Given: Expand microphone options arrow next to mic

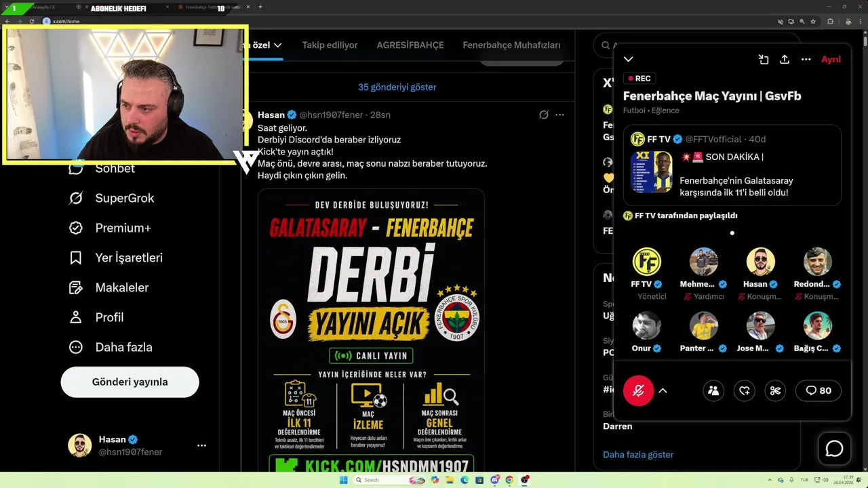Looking at the screenshot, I should point(663,390).
